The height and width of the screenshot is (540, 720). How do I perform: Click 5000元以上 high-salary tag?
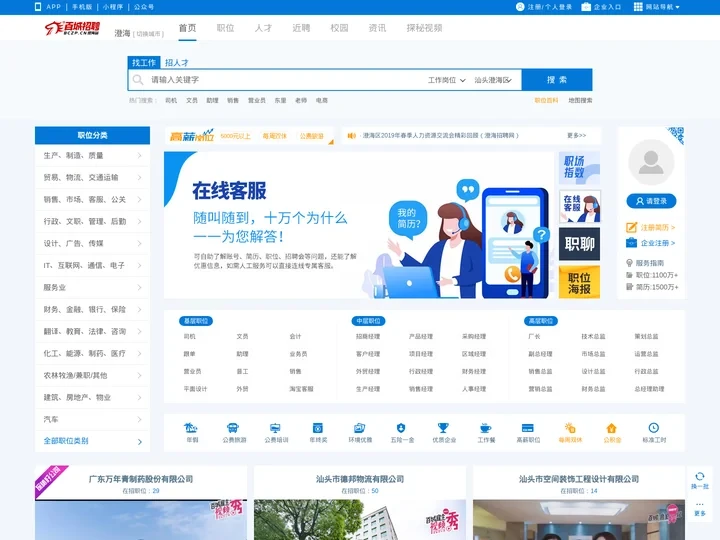(235, 136)
